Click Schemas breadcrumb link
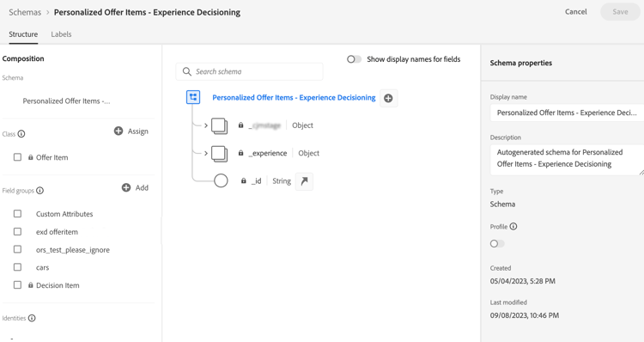The image size is (644, 342). pyautogui.click(x=25, y=12)
